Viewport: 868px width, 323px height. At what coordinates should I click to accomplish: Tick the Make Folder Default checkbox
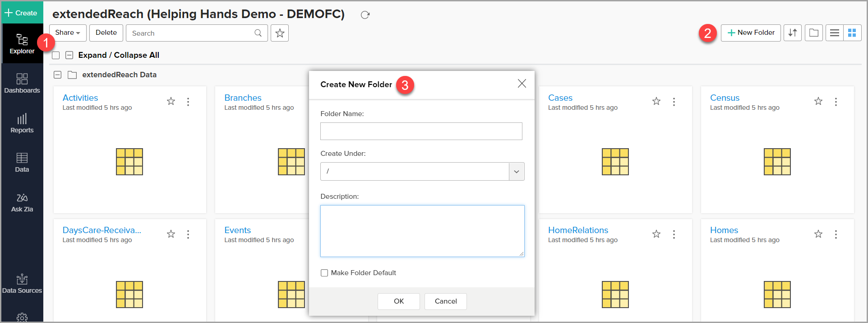point(324,273)
